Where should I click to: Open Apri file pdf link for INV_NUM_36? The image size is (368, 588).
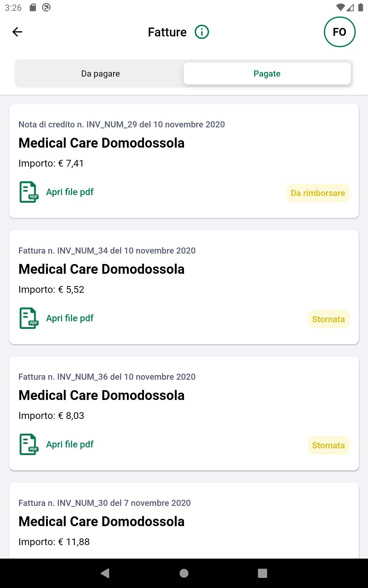click(70, 444)
